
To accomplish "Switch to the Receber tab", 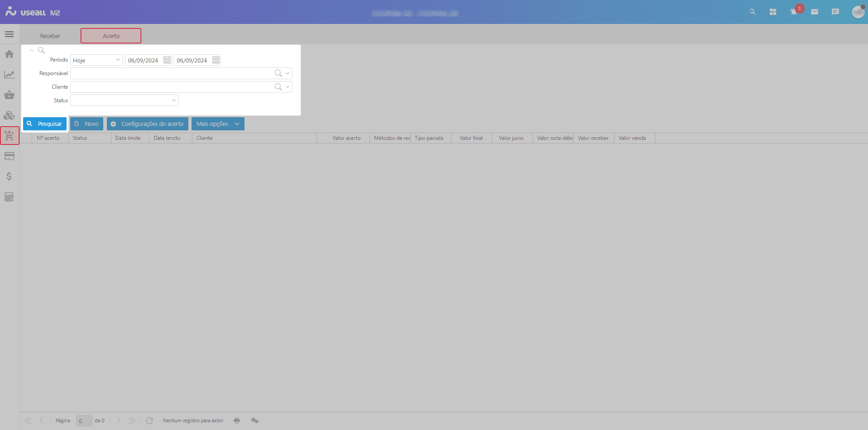I will click(50, 36).
